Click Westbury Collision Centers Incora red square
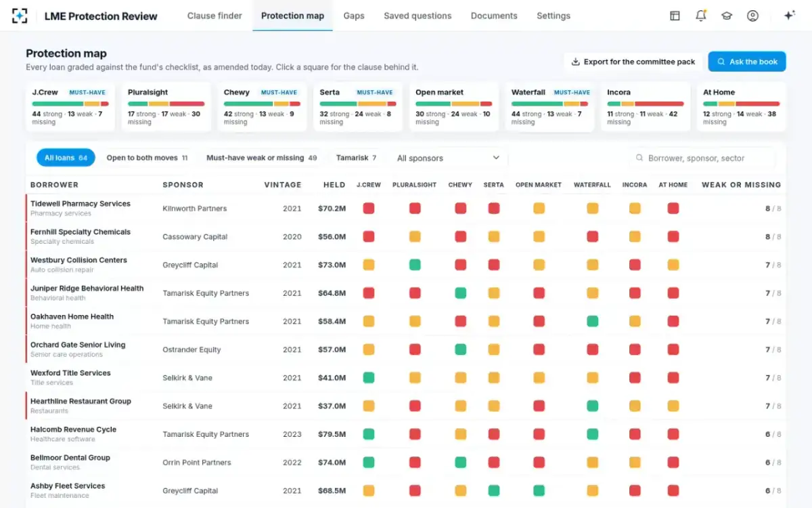 pos(635,265)
